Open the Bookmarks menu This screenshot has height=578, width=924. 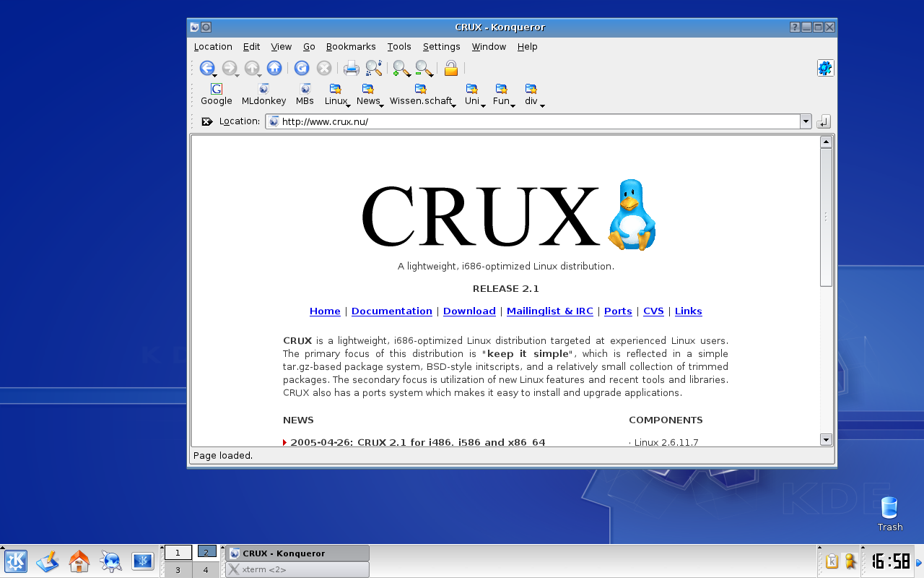351,46
